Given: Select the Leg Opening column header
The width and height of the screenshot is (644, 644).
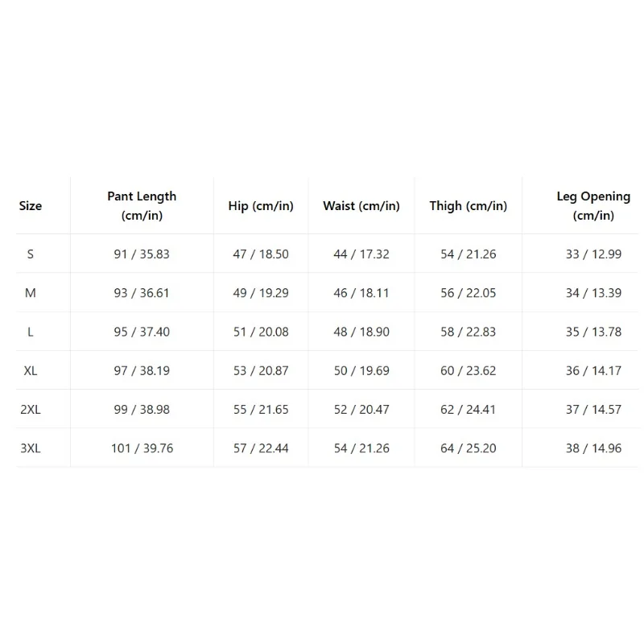Looking at the screenshot, I should point(593,206).
